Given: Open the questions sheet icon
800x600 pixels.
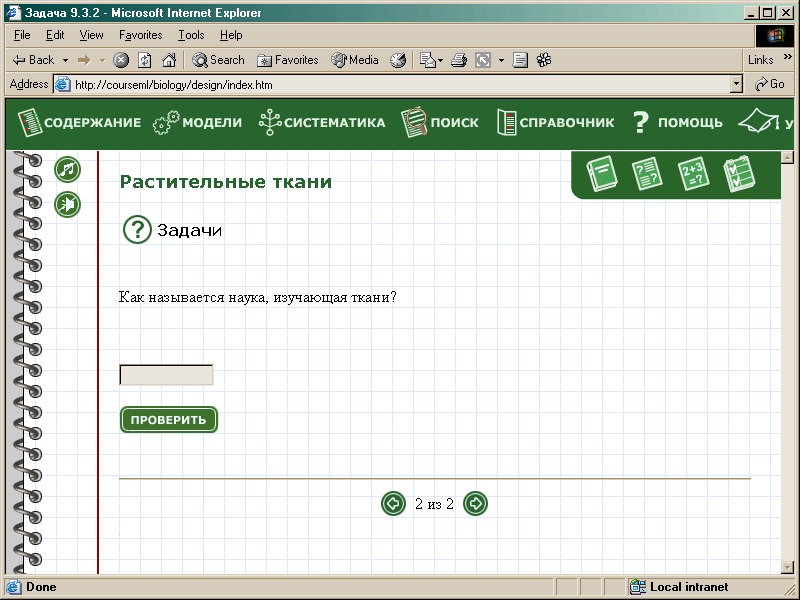Looking at the screenshot, I should point(648,174).
